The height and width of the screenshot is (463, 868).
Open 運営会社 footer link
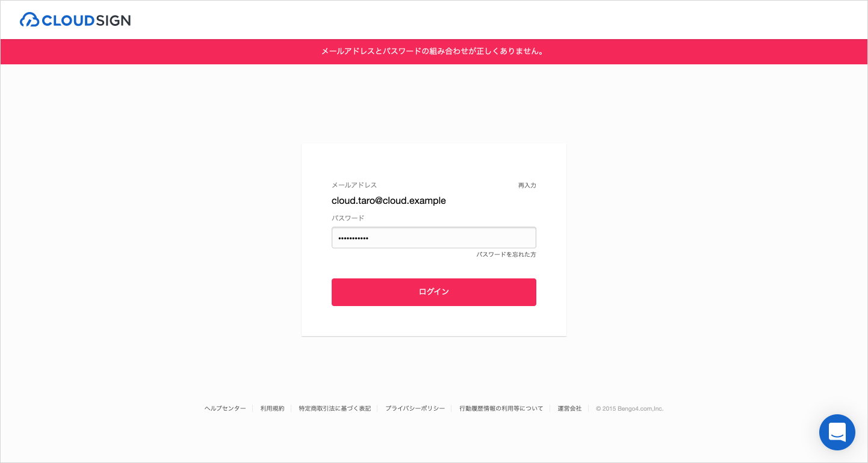pos(569,408)
